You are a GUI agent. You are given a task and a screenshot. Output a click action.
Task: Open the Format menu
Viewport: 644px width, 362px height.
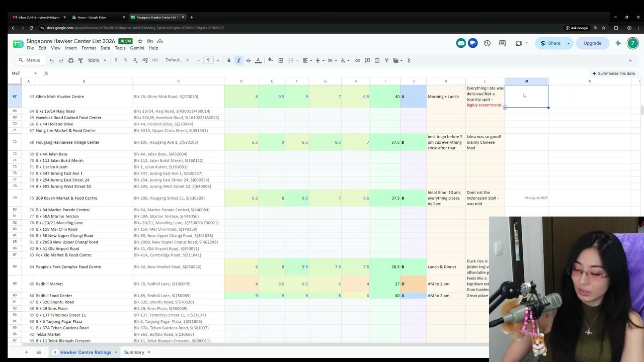(89, 48)
